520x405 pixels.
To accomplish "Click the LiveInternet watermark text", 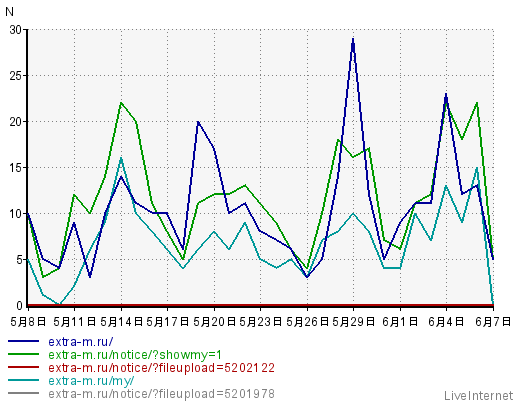I will (x=479, y=396).
